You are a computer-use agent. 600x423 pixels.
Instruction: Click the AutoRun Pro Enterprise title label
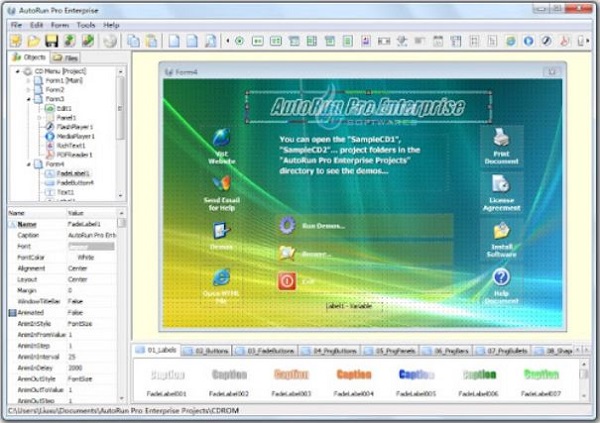click(368, 107)
